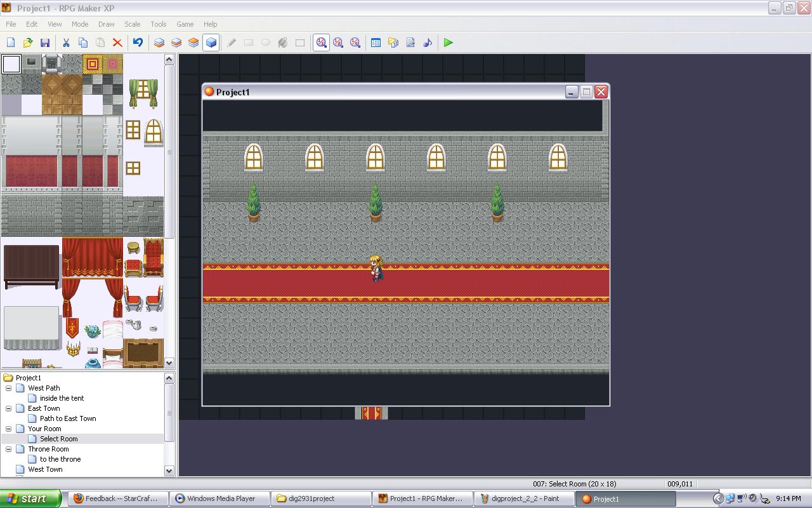Select the Rectangle drawing tool
This screenshot has width=812, height=508.
point(249,43)
